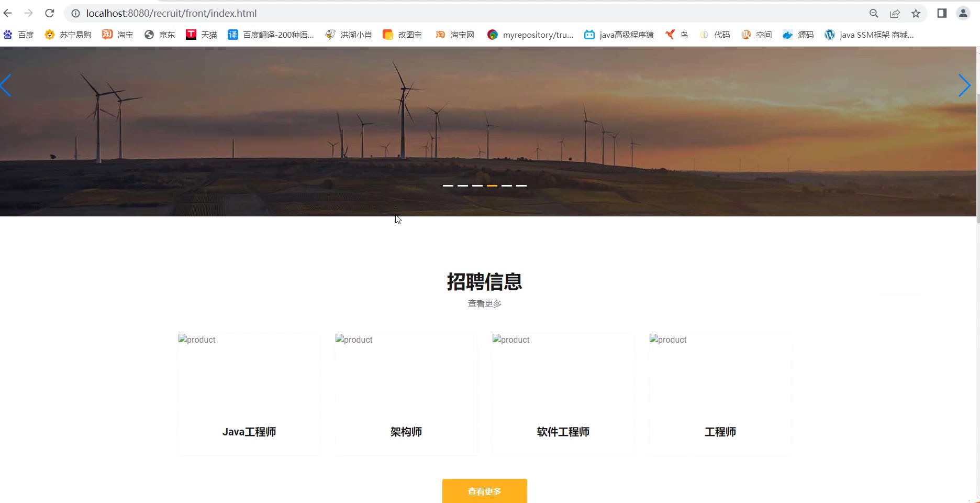The image size is (980, 503).
Task: Open the 百度 bookmark
Action: coord(18,35)
